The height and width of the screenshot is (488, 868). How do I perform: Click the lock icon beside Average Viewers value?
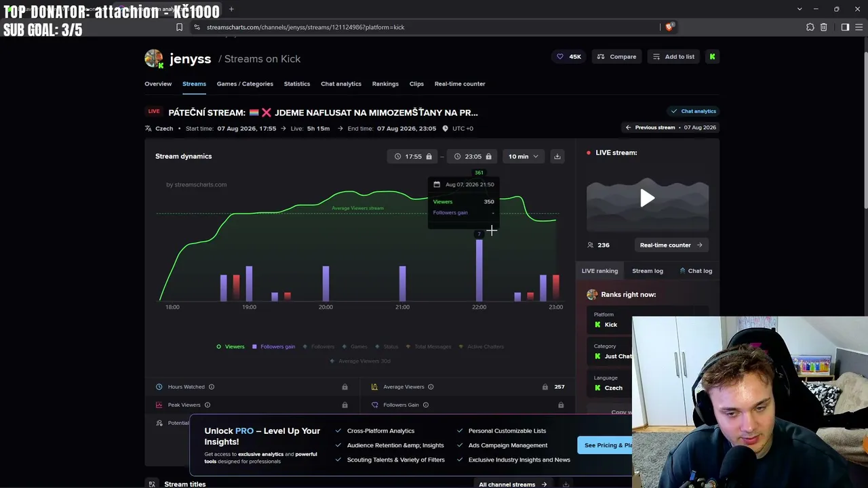(x=545, y=387)
